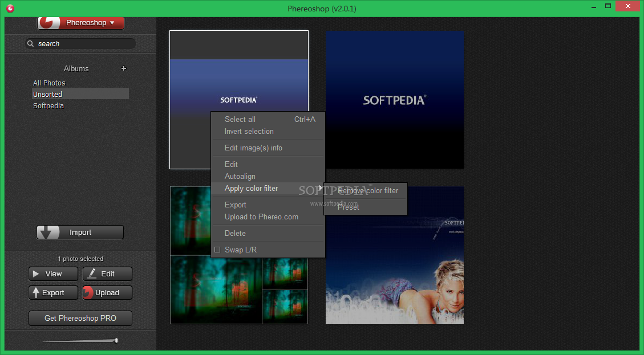
Task: Toggle the Swap L/R checkbox
Action: pos(217,250)
